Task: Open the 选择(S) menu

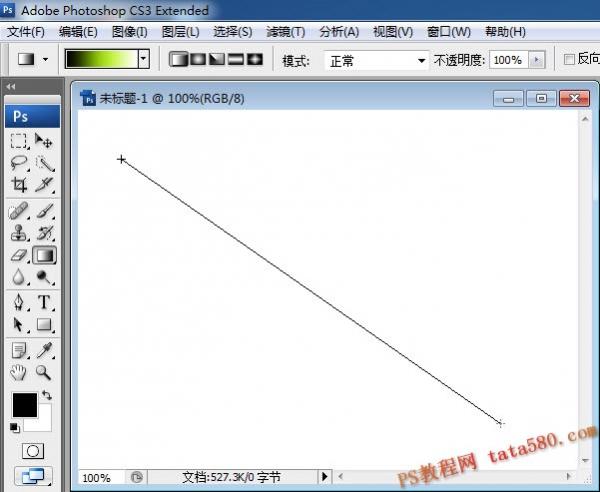Action: pos(233,32)
